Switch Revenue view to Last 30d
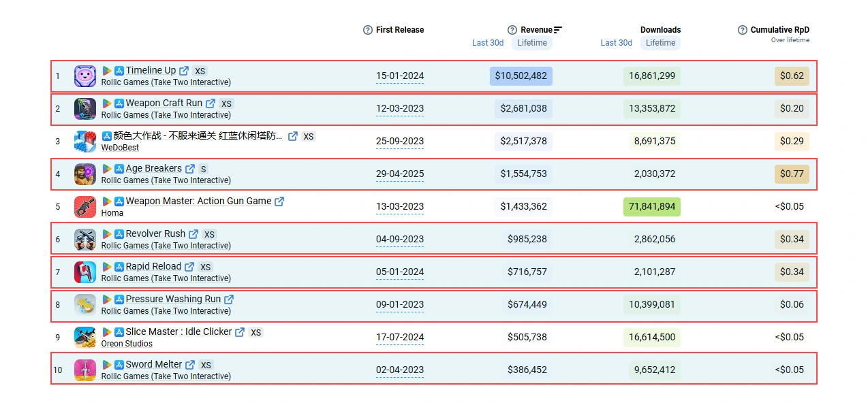The image size is (868, 405). (x=488, y=43)
